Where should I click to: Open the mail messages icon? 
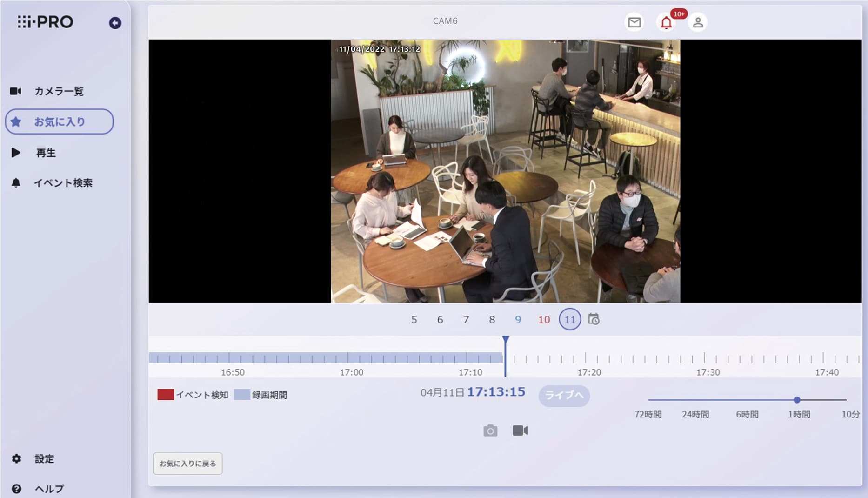click(x=634, y=22)
